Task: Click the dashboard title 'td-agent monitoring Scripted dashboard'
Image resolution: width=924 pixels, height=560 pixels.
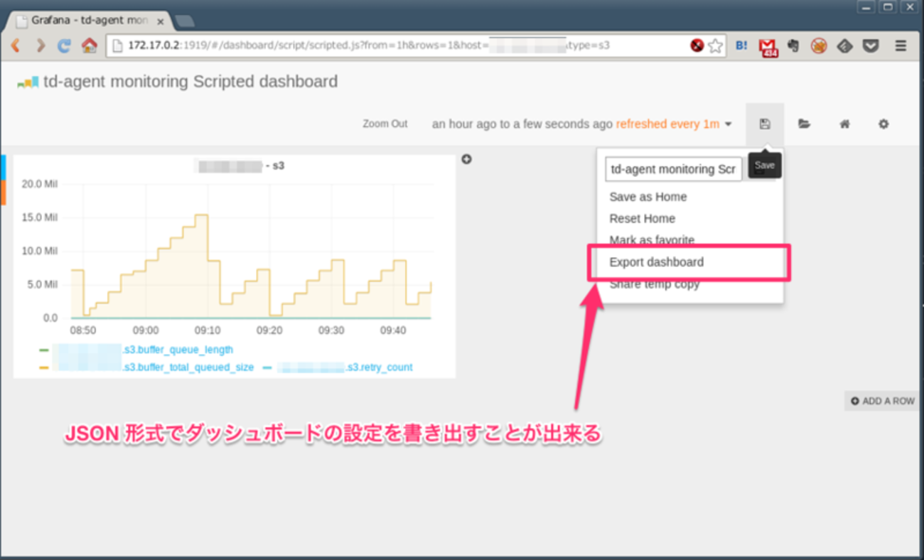Action: tap(190, 82)
